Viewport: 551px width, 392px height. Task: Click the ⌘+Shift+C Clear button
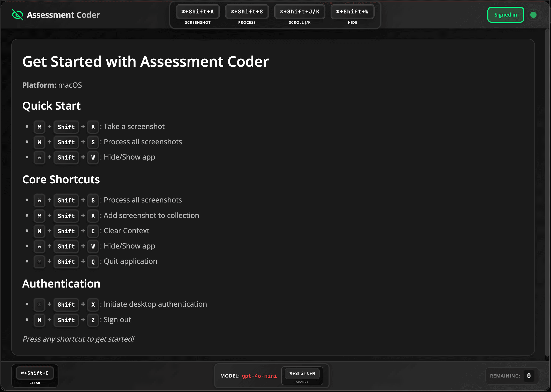point(35,373)
